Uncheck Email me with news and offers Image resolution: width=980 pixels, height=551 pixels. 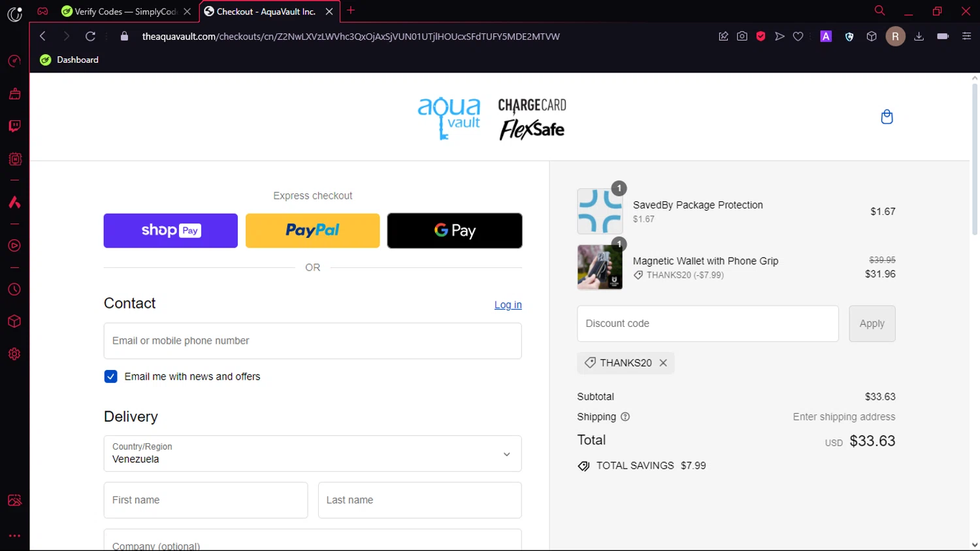(x=110, y=376)
